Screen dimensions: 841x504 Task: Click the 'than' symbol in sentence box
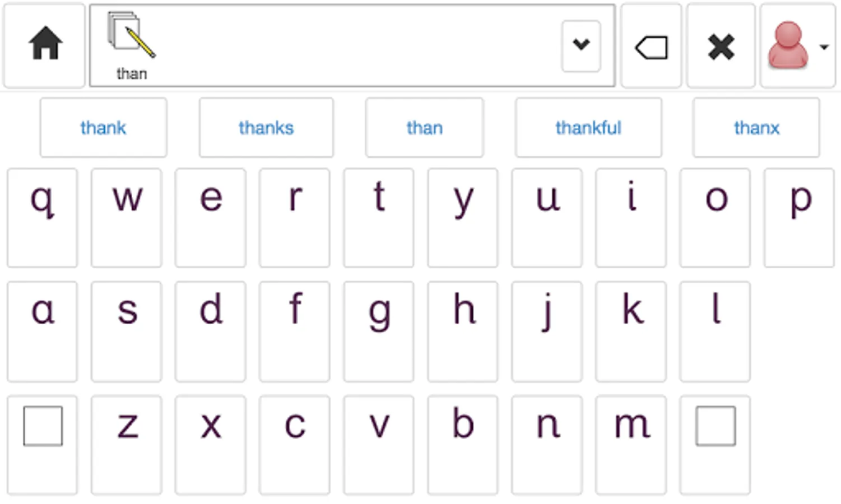pos(132,46)
